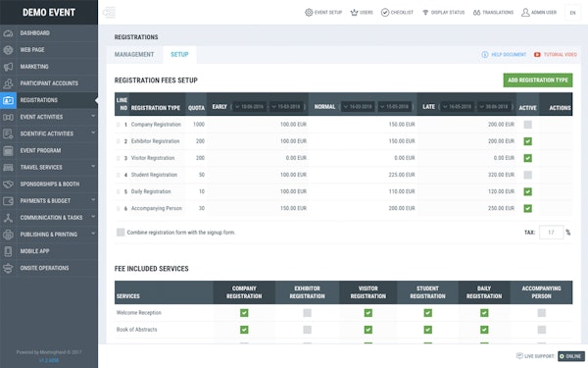Screen dimensions: 588x368
Task: Open the Mobile App phone icon
Action: click(8, 251)
